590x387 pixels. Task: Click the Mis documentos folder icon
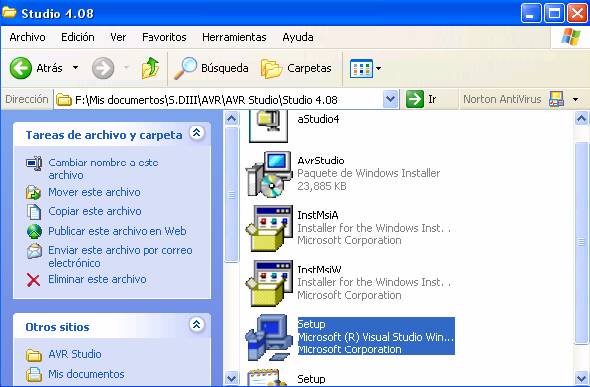pos(33,374)
